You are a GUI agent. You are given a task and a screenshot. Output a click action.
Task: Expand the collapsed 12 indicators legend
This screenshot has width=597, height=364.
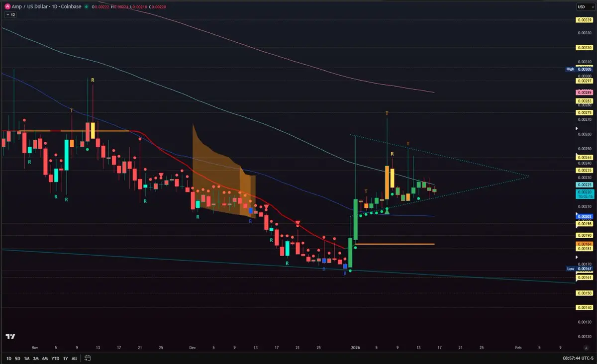(10, 15)
